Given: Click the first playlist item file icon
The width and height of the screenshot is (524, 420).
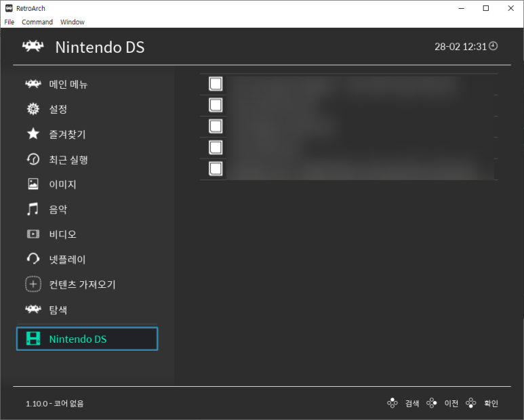Looking at the screenshot, I should click(216, 84).
